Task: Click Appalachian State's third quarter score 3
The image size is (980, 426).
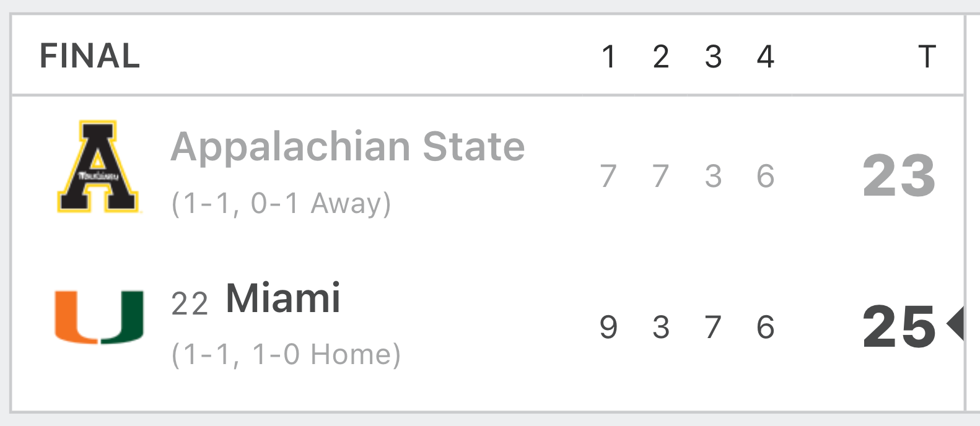Action: [x=713, y=176]
